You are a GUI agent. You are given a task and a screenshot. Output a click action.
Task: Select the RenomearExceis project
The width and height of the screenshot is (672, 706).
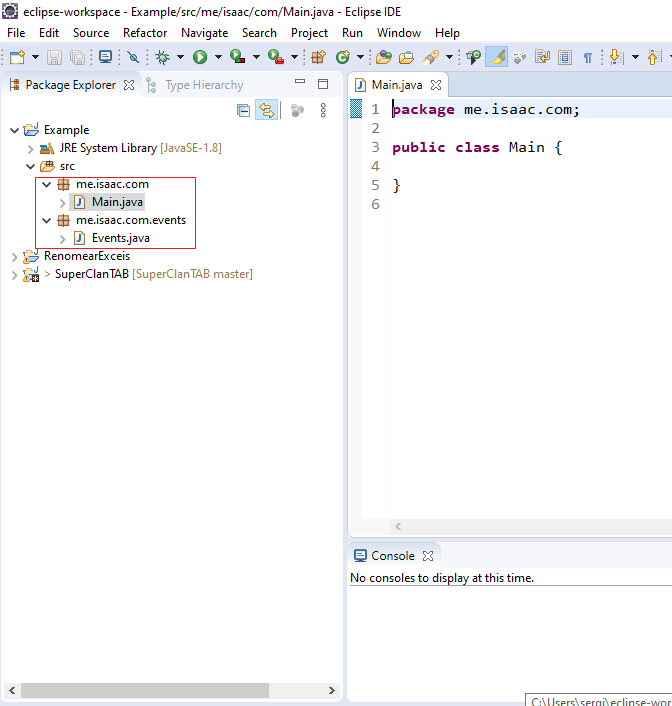point(87,256)
